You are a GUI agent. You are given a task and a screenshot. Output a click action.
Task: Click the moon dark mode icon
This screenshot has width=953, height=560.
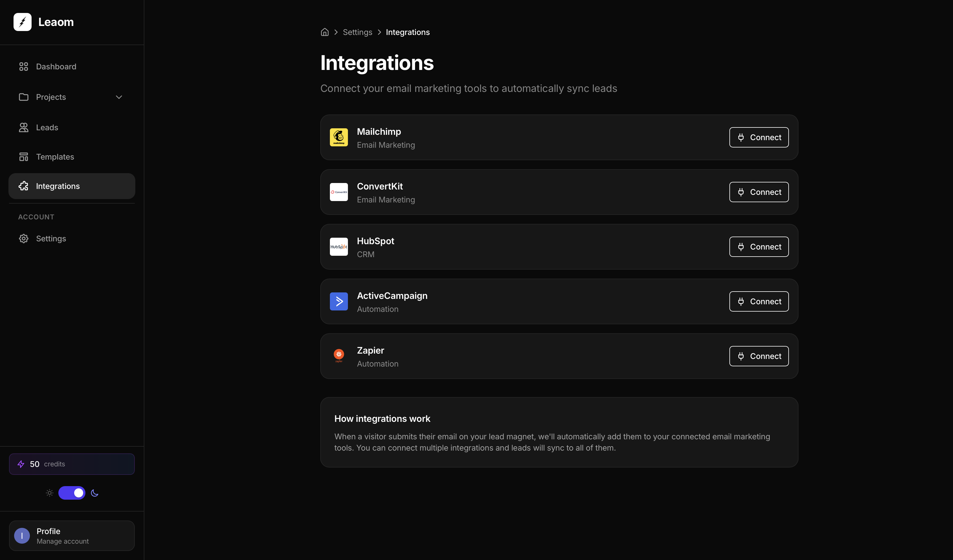pos(94,493)
